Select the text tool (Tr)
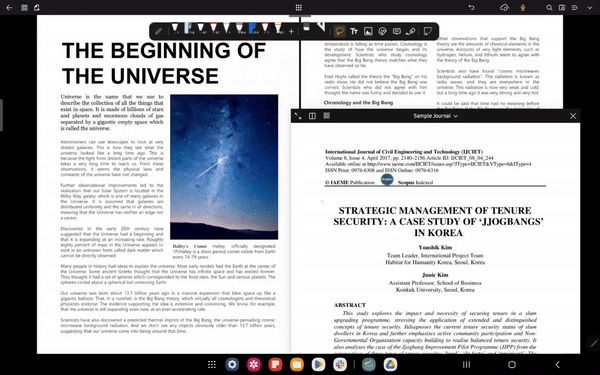600x375 pixels. click(x=354, y=31)
